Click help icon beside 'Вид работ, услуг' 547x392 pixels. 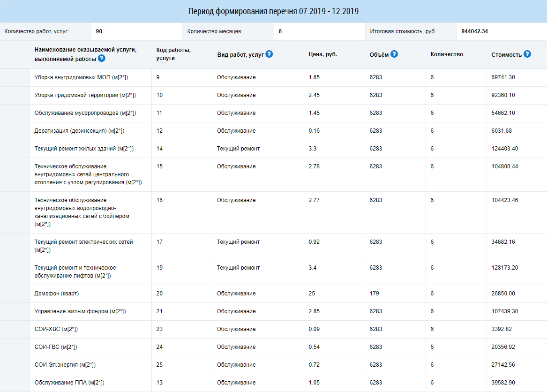click(269, 54)
